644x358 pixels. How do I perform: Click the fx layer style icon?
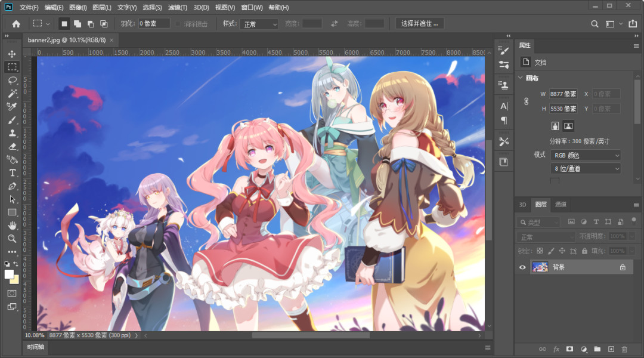pyautogui.click(x=556, y=349)
